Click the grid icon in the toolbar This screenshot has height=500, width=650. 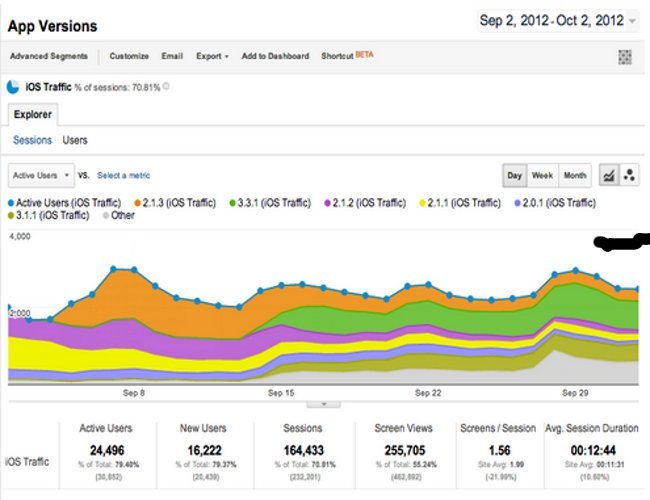pyautogui.click(x=627, y=56)
